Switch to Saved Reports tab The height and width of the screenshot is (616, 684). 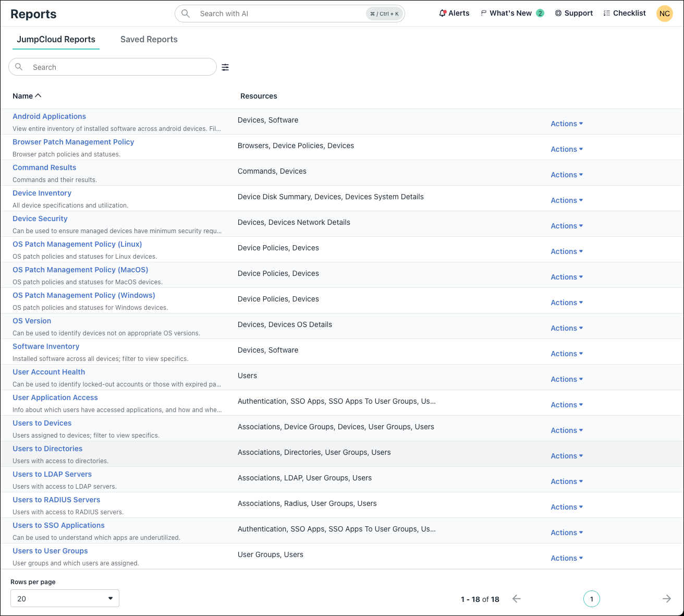[149, 39]
